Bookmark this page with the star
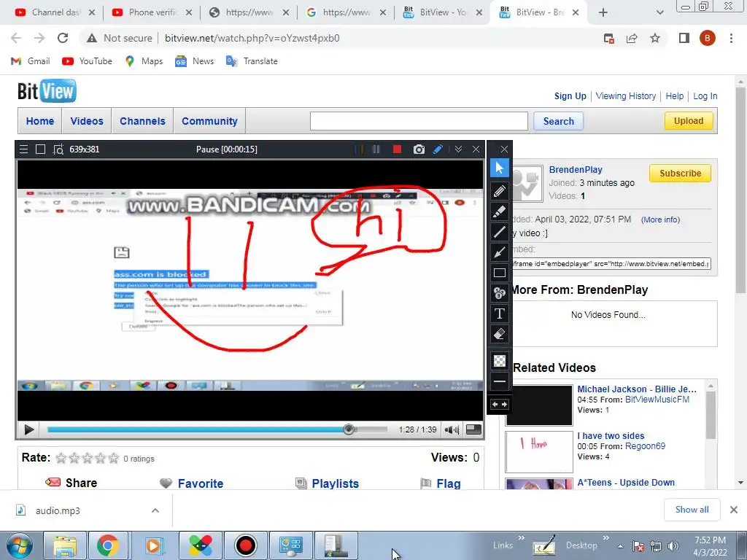 (655, 38)
